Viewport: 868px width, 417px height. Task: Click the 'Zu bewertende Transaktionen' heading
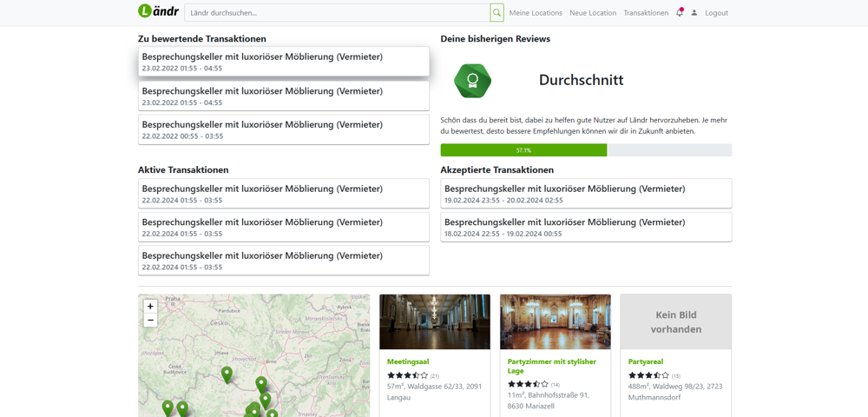point(202,39)
